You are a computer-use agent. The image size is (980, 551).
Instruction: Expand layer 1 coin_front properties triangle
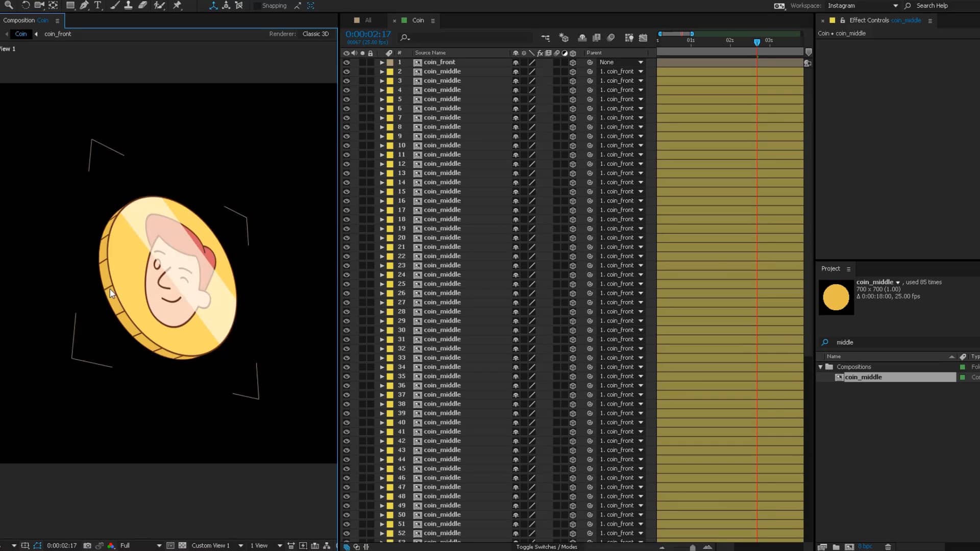pos(383,62)
